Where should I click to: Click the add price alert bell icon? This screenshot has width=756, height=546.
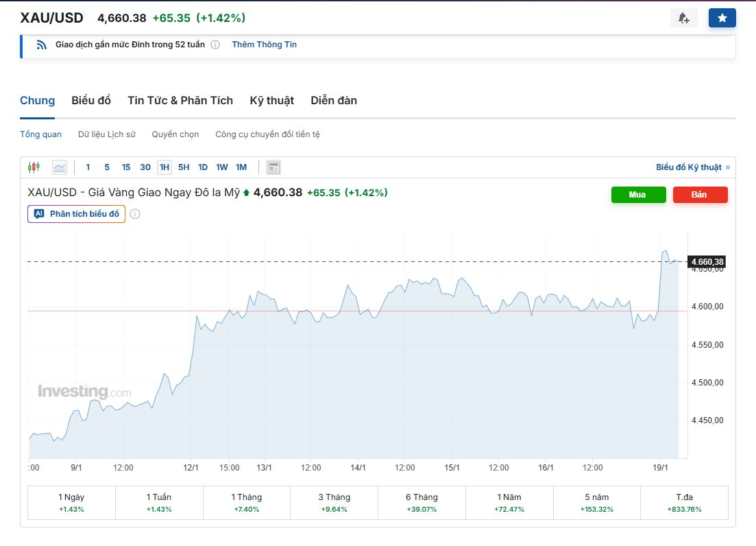[683, 18]
